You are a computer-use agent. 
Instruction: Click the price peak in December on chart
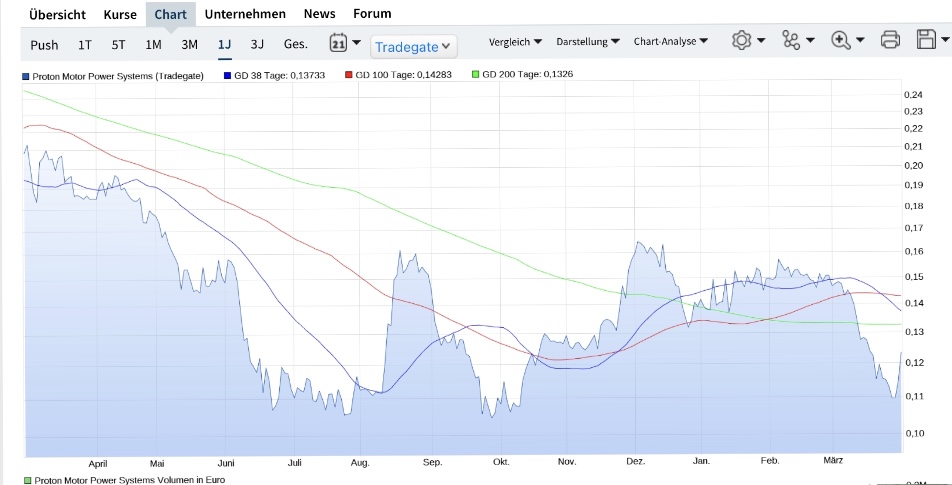click(639, 243)
